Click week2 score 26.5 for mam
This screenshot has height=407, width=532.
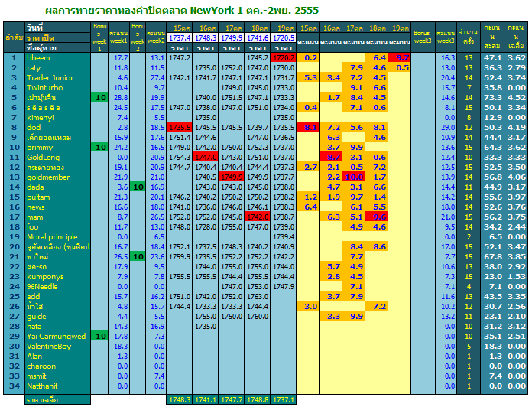click(156, 217)
